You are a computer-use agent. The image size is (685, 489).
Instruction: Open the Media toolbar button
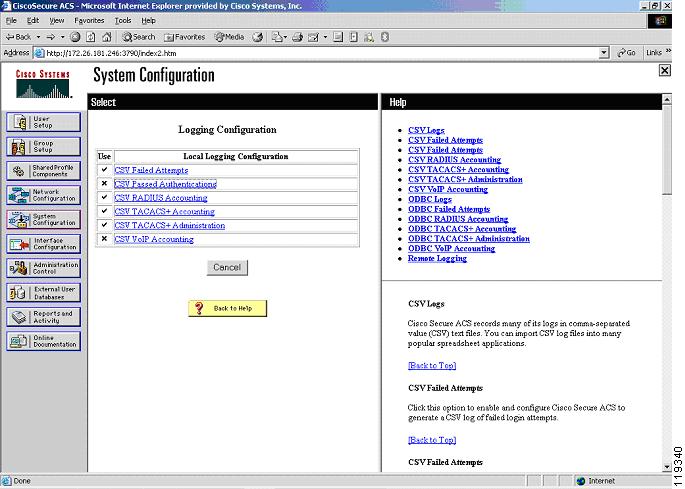[x=229, y=37]
